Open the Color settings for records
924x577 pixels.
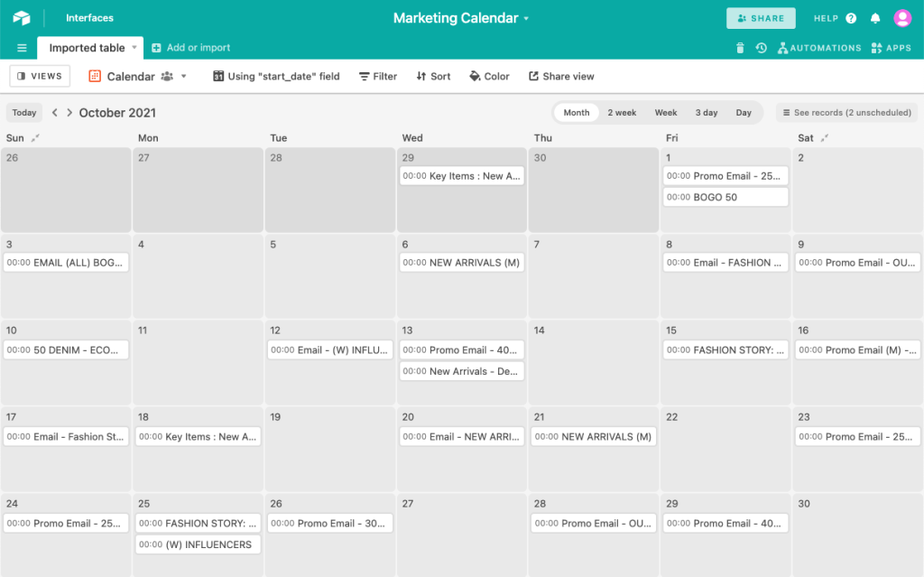pos(489,77)
